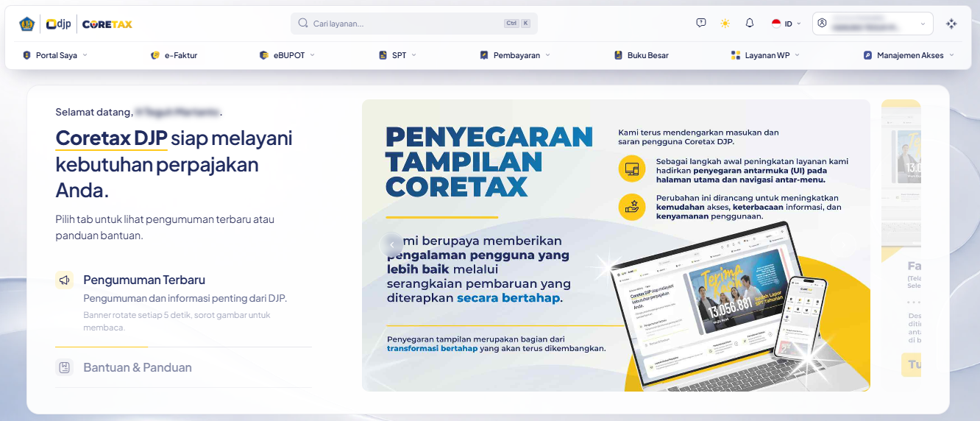The height and width of the screenshot is (421, 980).
Task: Click the Layanan WP icon
Action: [735, 55]
